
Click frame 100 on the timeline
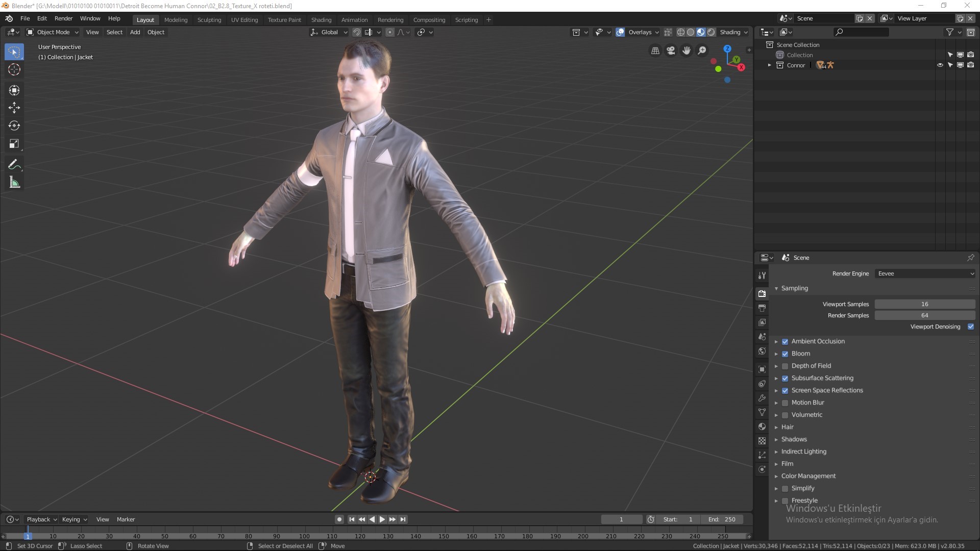coord(304,536)
